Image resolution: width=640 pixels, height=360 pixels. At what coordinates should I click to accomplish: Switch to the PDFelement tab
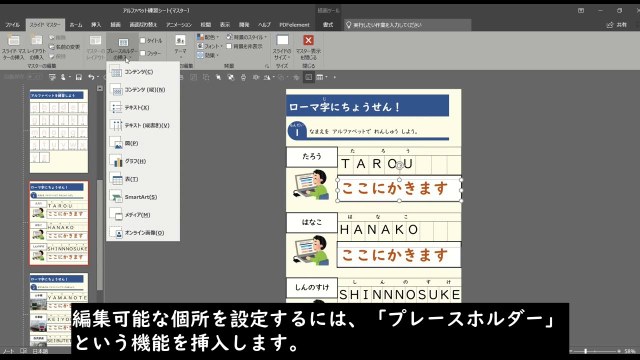pos(294,25)
